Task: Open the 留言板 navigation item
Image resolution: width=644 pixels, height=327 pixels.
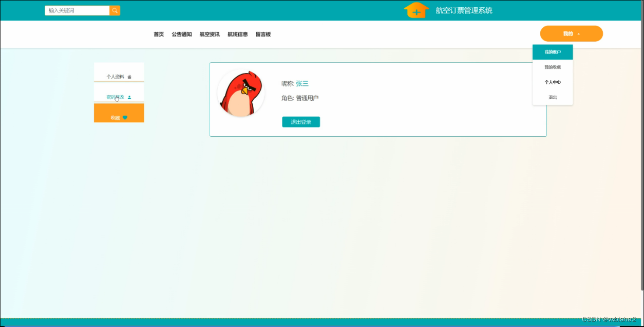Action: 263,34
